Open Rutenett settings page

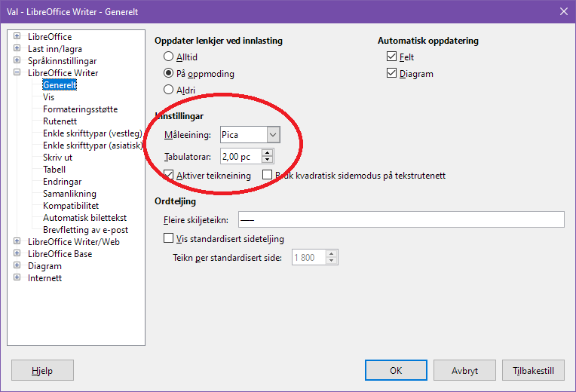click(60, 121)
